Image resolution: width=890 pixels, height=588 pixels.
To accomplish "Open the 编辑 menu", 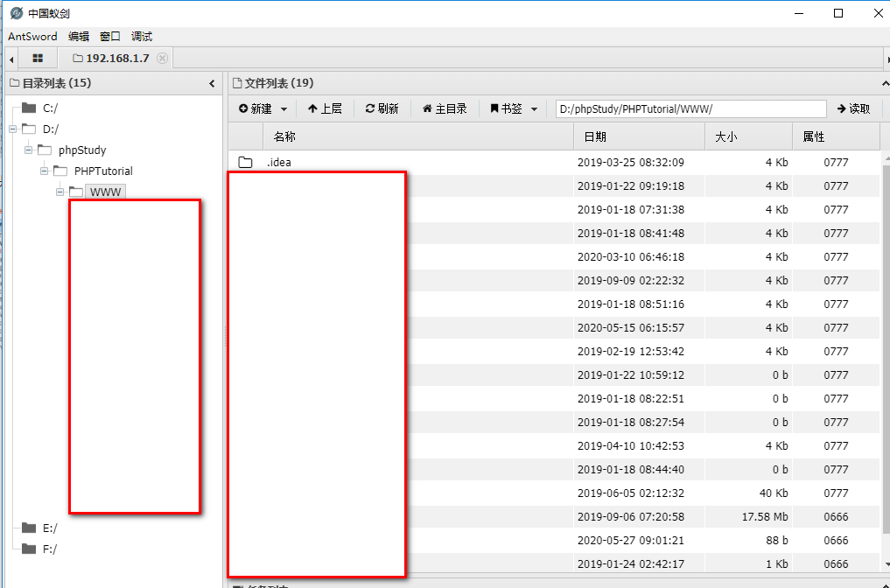I will click(x=79, y=37).
